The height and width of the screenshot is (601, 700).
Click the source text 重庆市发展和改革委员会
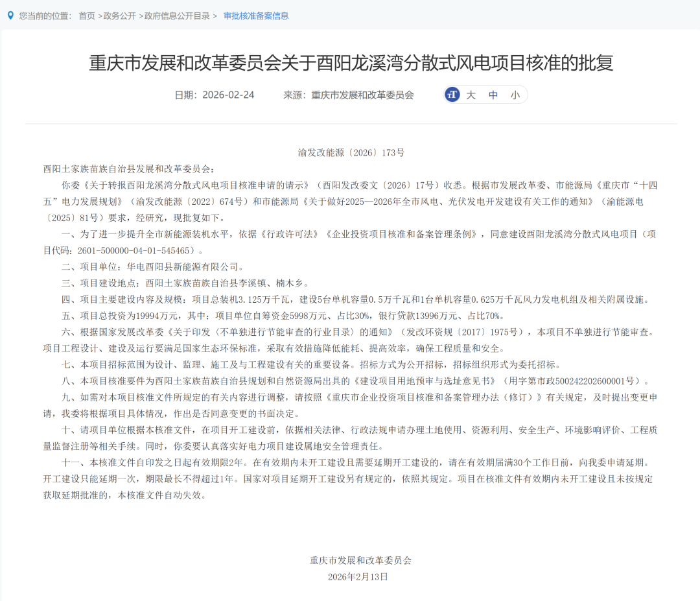point(362,95)
